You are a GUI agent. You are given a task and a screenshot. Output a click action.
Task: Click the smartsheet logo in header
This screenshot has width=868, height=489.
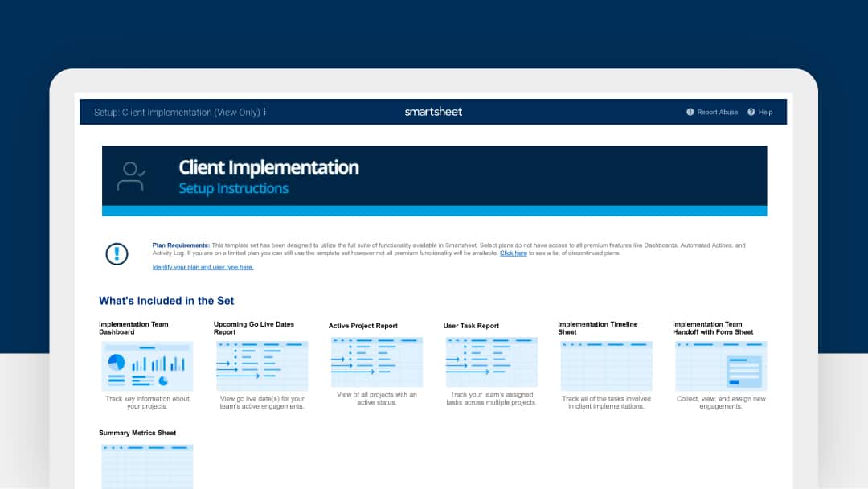point(433,112)
